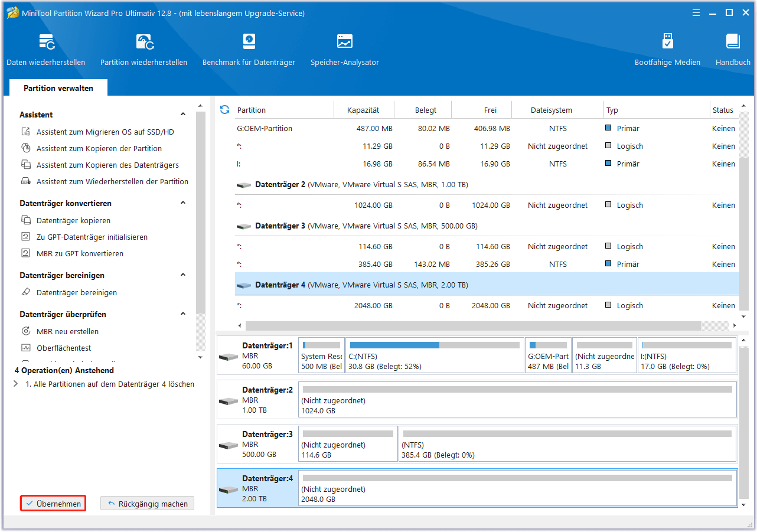Sort by Dateisystem column header
Image resolution: width=757 pixels, height=532 pixels.
pos(552,110)
